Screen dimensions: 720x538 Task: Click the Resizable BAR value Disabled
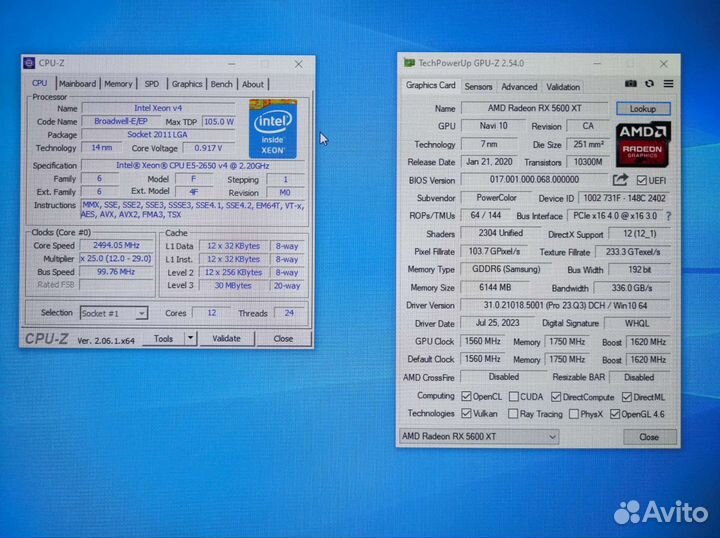coord(639,377)
